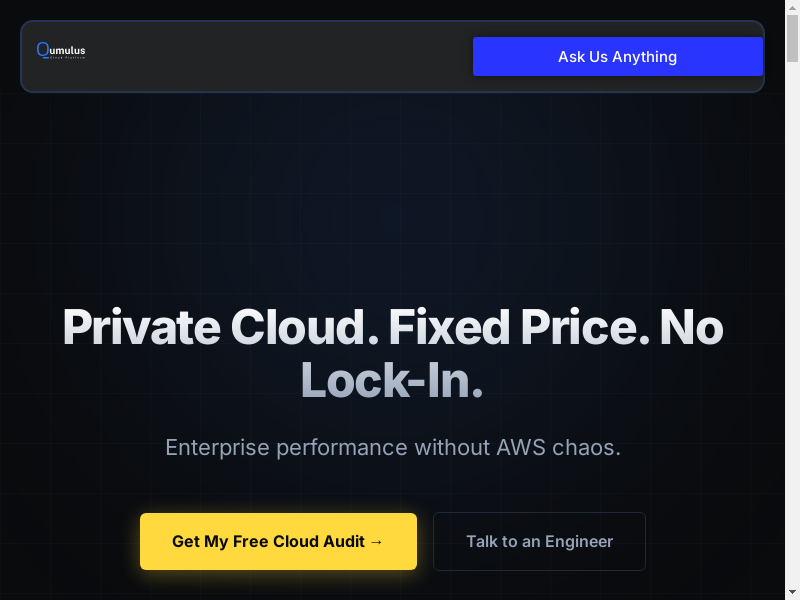Click the Qumulus logo in the header
This screenshot has width=800, height=600.
(61, 50)
